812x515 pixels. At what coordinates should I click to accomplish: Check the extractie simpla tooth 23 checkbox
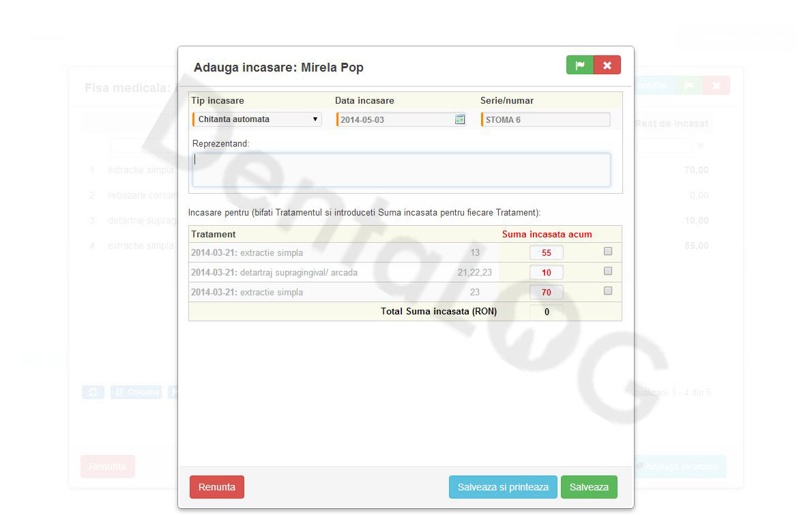[x=608, y=291]
